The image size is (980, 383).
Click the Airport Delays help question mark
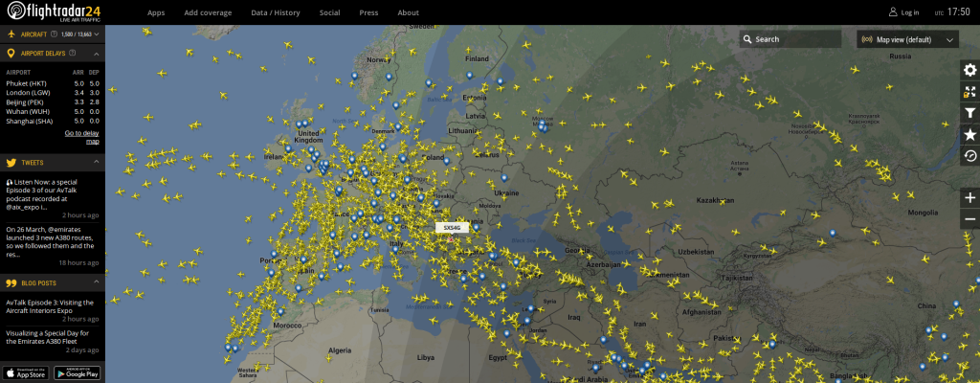coord(73,54)
